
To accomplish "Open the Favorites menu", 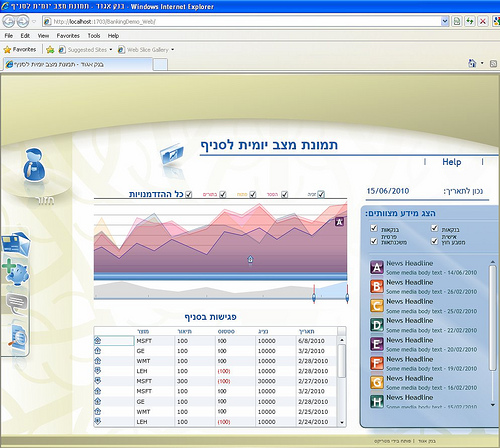I will pyautogui.click(x=68, y=36).
